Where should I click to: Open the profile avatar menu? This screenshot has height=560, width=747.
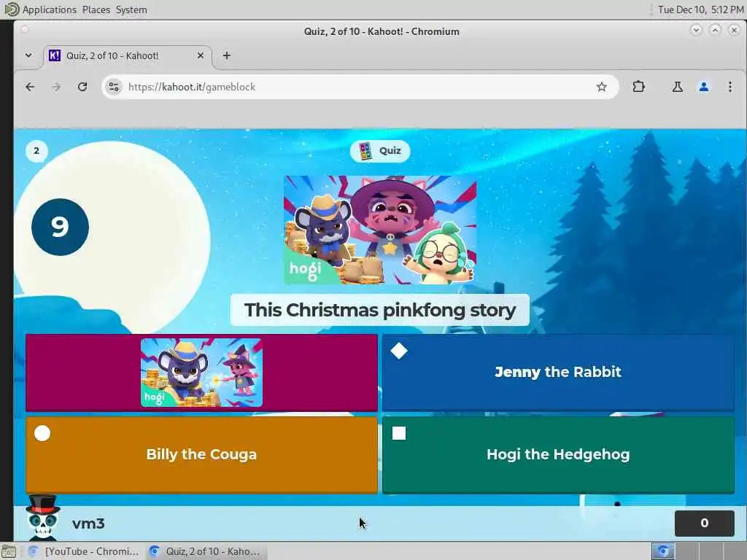pyautogui.click(x=704, y=87)
